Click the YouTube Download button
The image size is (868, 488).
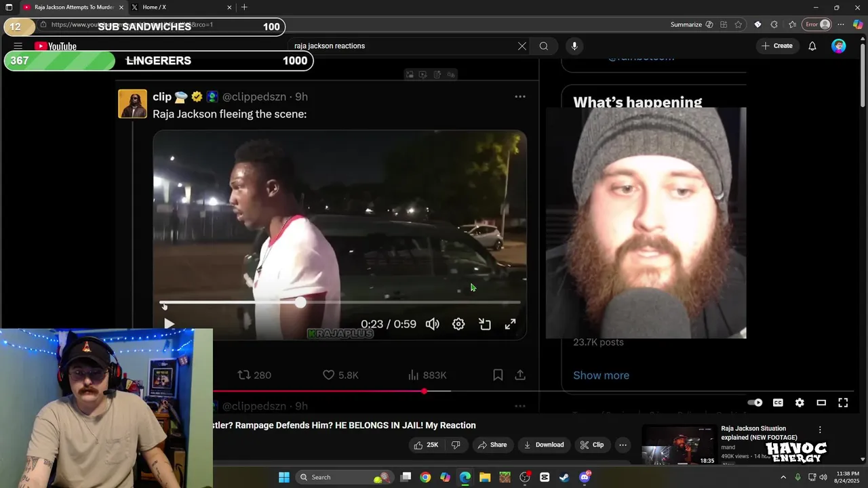[544, 445]
